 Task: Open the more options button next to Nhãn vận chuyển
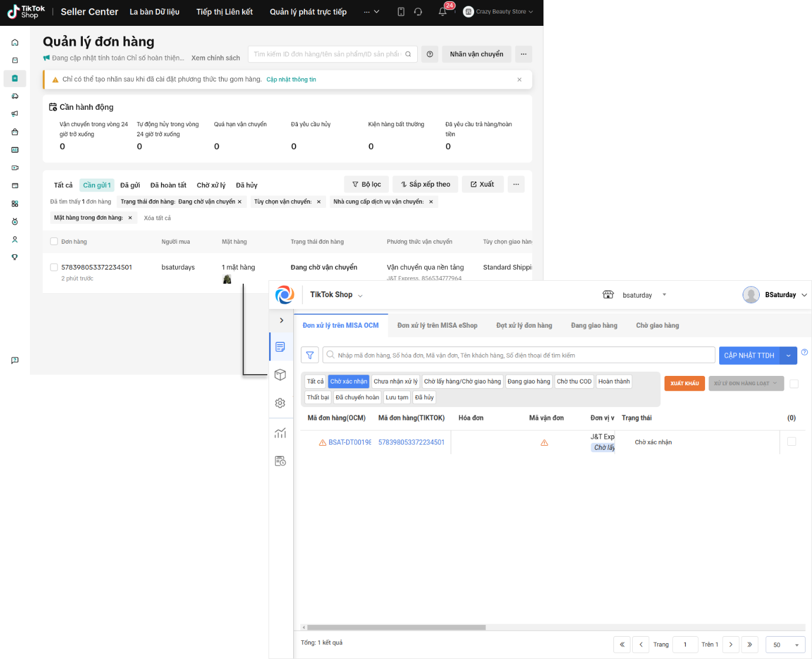tap(524, 54)
